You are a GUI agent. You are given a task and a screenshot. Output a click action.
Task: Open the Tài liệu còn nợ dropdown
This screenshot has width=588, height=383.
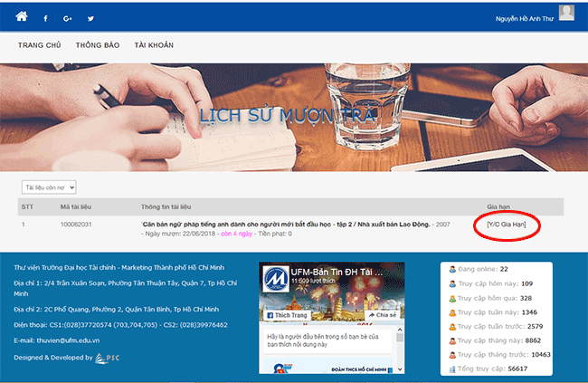pyautogui.click(x=49, y=187)
